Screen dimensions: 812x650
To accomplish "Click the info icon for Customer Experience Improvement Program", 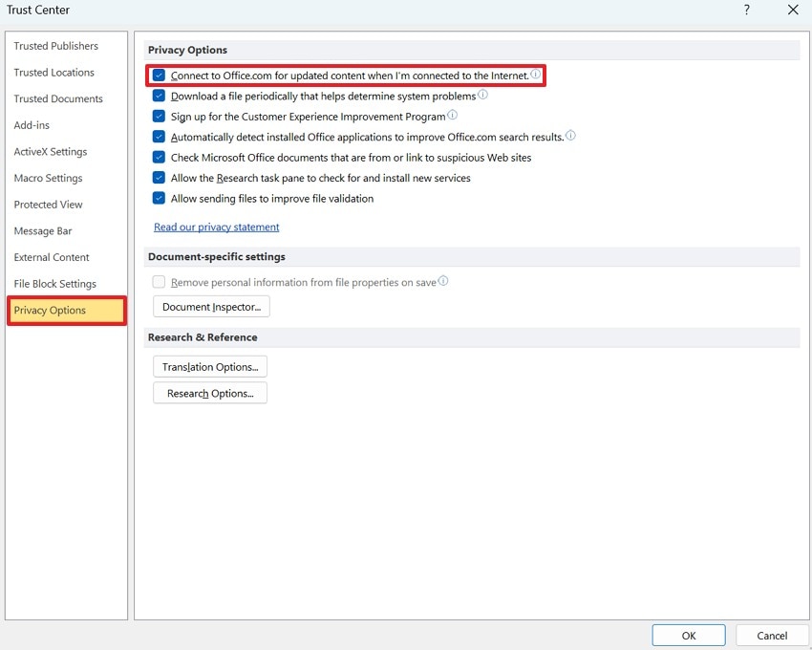I will point(453,116).
